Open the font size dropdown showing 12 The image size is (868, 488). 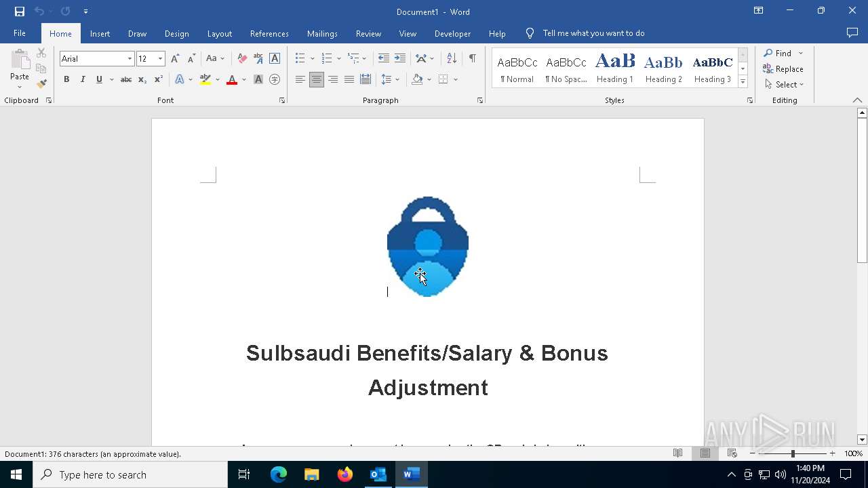click(x=160, y=59)
